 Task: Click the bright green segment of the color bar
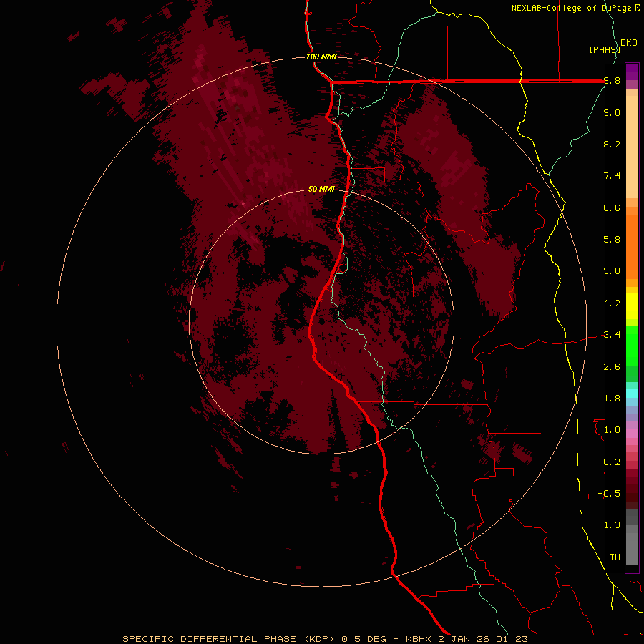click(x=632, y=345)
